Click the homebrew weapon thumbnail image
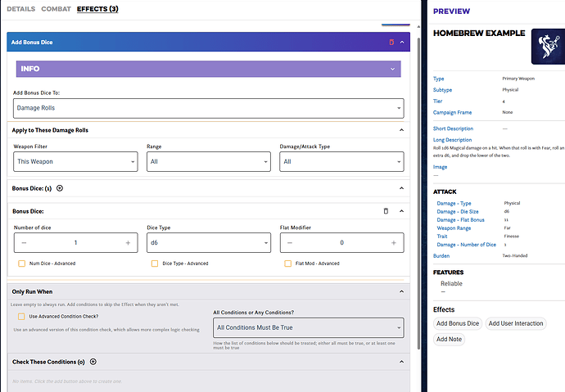 [548, 47]
